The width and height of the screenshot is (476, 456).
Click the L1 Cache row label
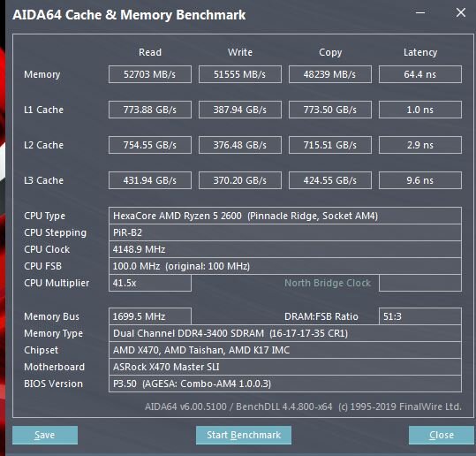tap(43, 110)
